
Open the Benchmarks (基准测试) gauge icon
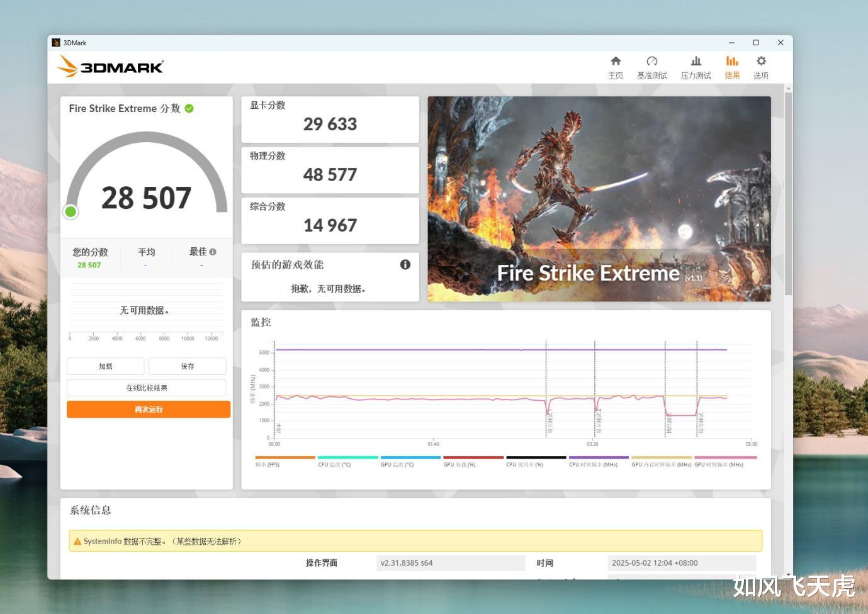coord(652,61)
